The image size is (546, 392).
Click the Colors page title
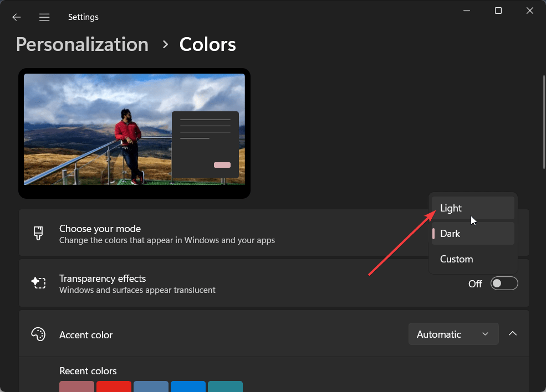(207, 44)
